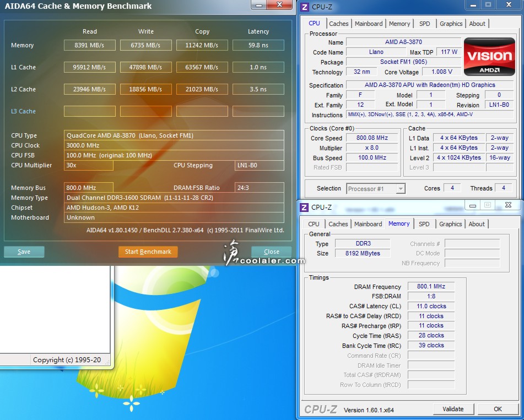Open Mainboard tab in lower CPU-Z window

click(368, 224)
